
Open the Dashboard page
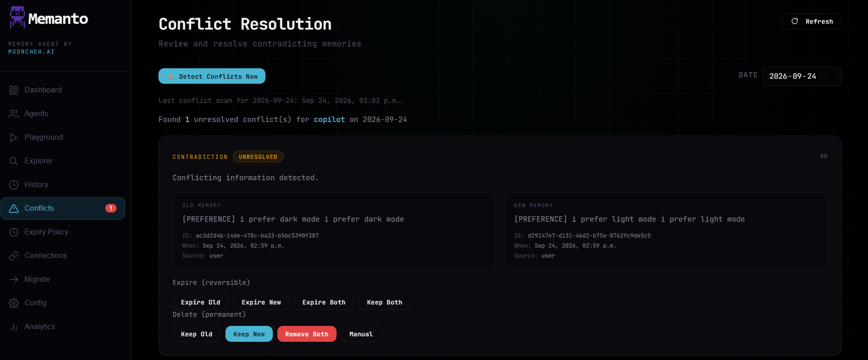pos(63,90)
